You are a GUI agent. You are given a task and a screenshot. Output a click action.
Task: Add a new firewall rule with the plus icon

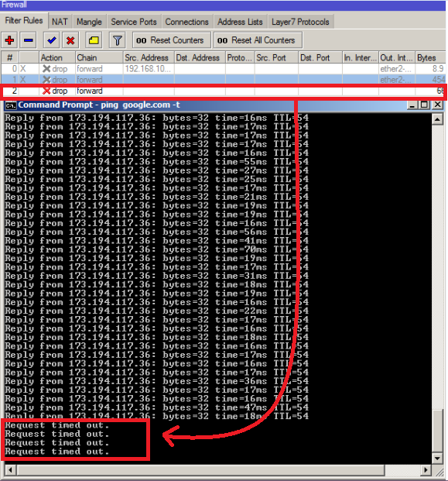9,40
